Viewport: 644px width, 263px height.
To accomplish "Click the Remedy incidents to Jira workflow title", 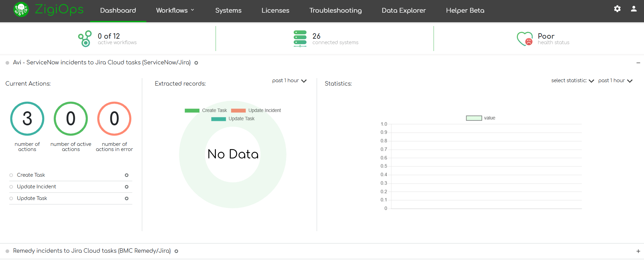I will tap(92, 251).
